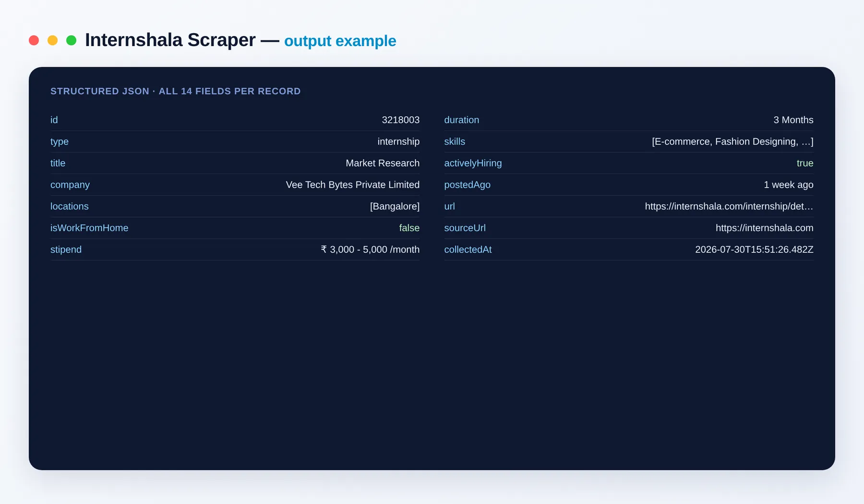The image size is (864, 504).
Task: Click the 'output example' blue heading
Action: 340,41
